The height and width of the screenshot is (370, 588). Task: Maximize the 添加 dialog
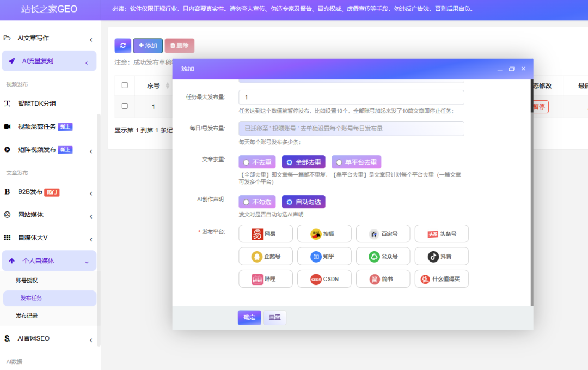pyautogui.click(x=511, y=69)
